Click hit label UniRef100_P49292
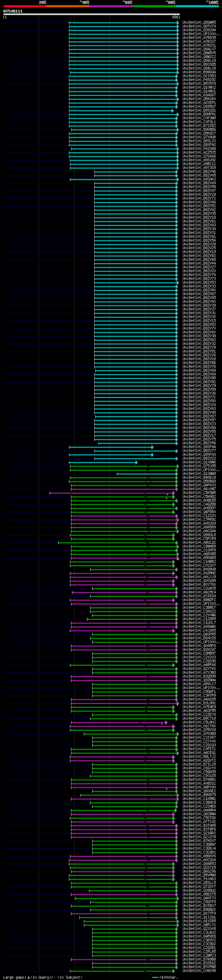The width and height of the screenshot is (222, 980). pos(199,80)
